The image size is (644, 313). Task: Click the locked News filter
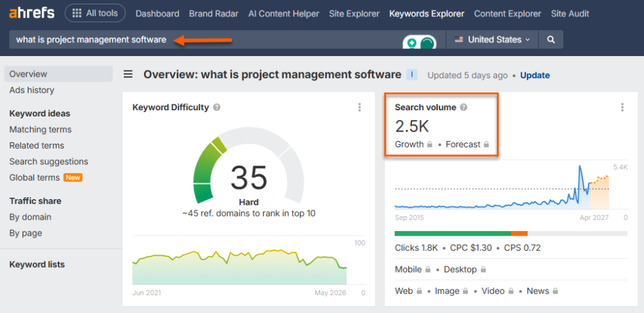click(542, 291)
